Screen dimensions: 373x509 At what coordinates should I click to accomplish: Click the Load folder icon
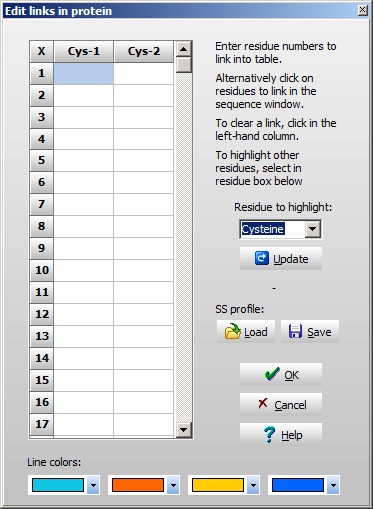[x=233, y=332]
